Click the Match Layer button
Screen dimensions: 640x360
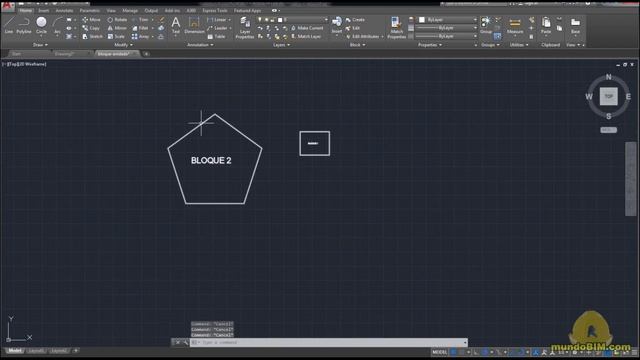tap(306, 36)
